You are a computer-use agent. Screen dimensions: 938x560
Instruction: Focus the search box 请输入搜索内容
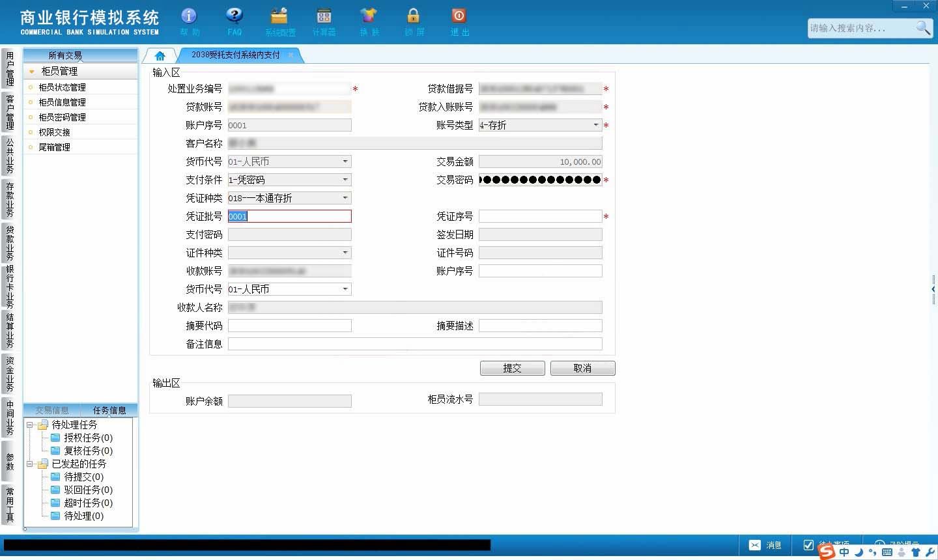tap(860, 28)
